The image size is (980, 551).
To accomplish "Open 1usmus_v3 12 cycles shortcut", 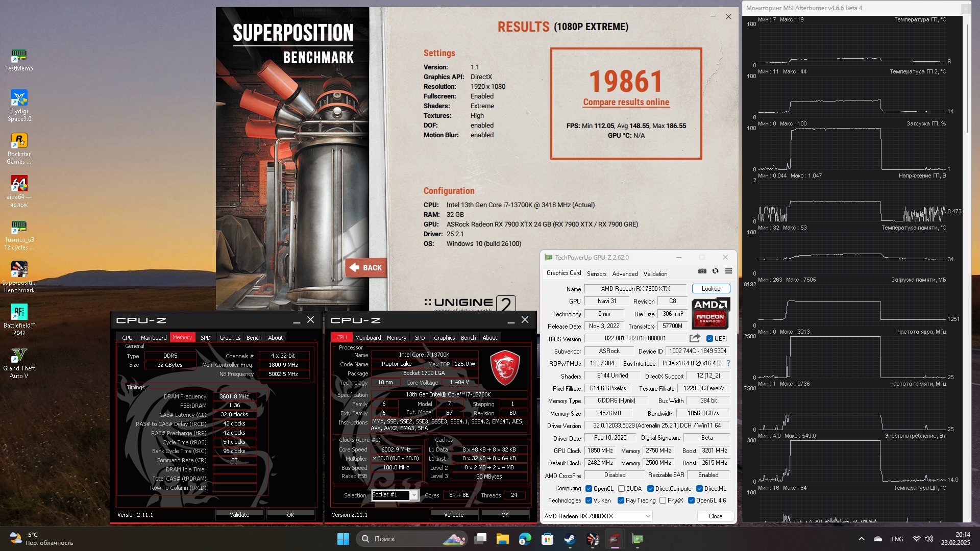I will coord(19,235).
